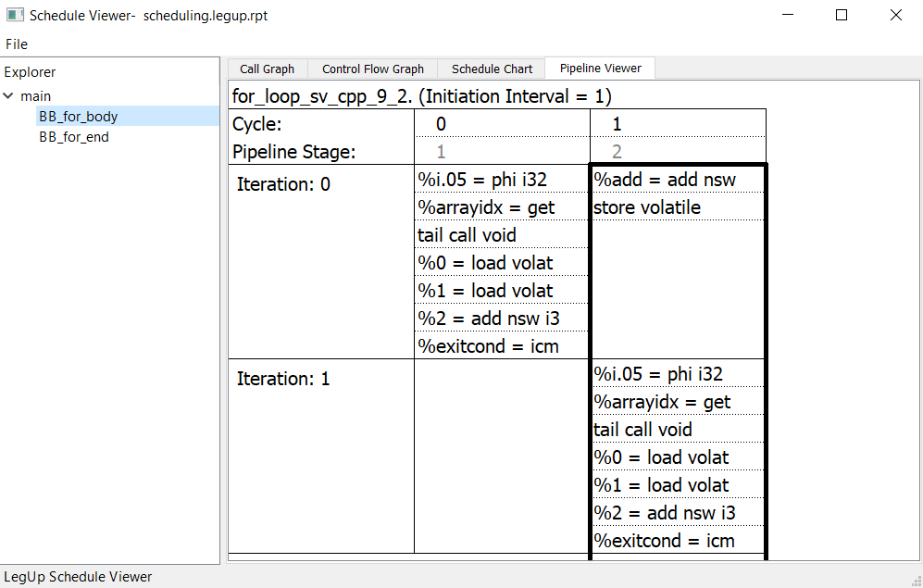Click %arrayidx = get in Iteration 1
Image resolution: width=923 pixels, height=588 pixels.
click(678, 402)
